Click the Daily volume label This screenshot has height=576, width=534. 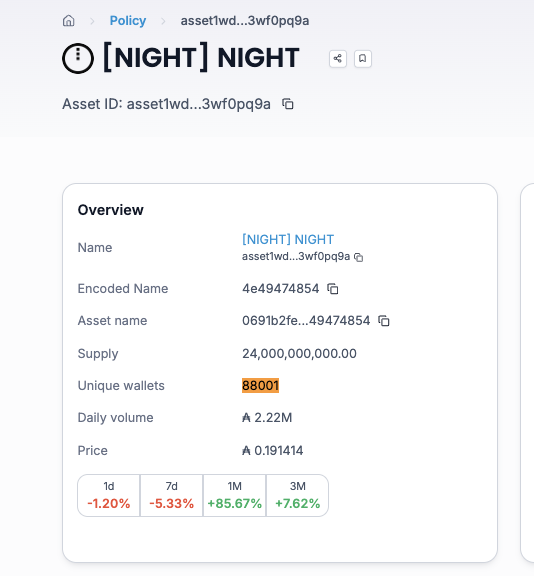116,418
